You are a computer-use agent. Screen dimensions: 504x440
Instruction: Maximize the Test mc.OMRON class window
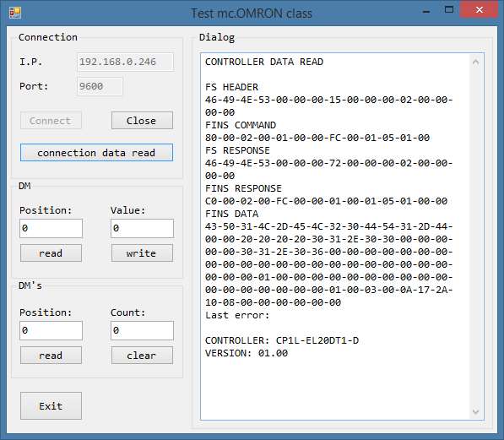[x=449, y=10]
